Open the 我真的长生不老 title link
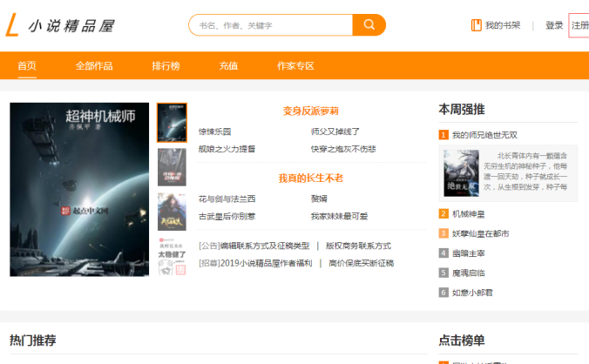Screen dimensions: 589x364 point(311,179)
